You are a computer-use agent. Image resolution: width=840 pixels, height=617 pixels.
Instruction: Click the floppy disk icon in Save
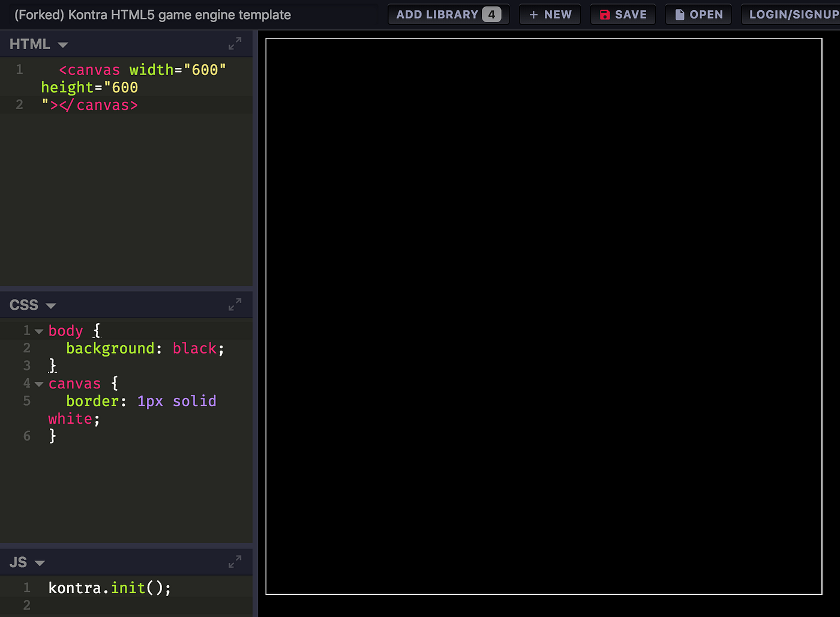[x=605, y=14]
